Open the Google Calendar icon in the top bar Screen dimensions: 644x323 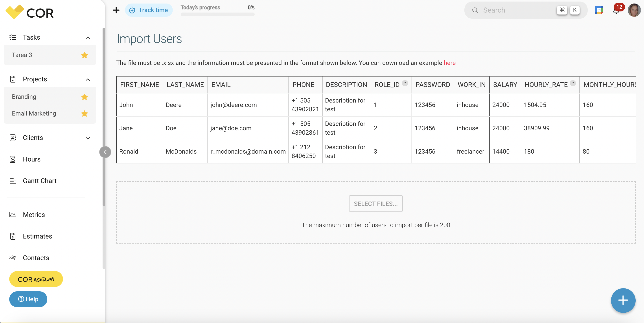599,10
